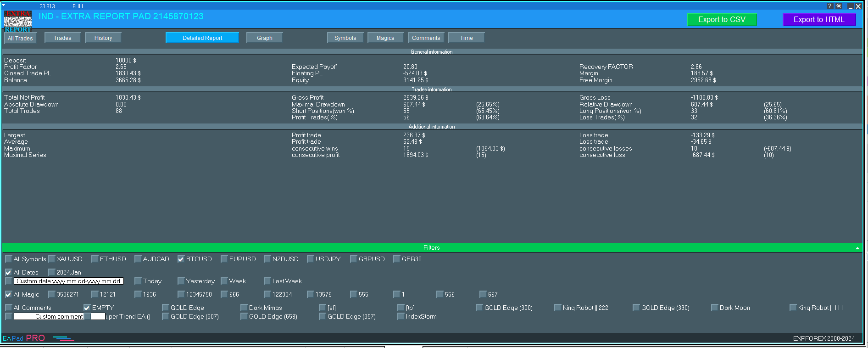Close the Extra Report Pad panel
868x348 pixels.
pos(858,6)
